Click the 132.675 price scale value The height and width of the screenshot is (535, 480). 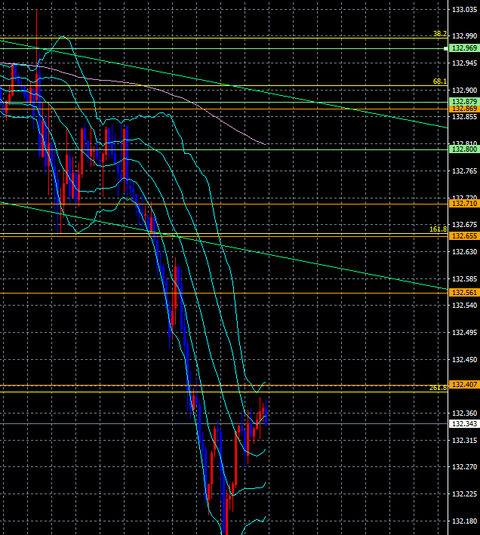click(465, 225)
